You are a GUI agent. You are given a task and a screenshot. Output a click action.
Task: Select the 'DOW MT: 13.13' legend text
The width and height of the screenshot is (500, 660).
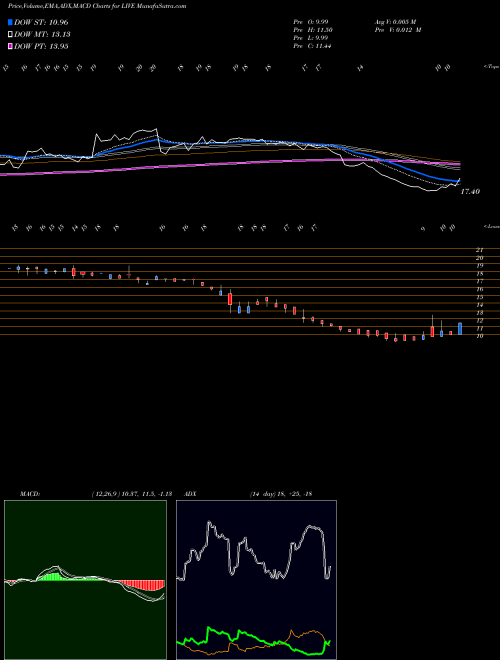tap(42, 35)
